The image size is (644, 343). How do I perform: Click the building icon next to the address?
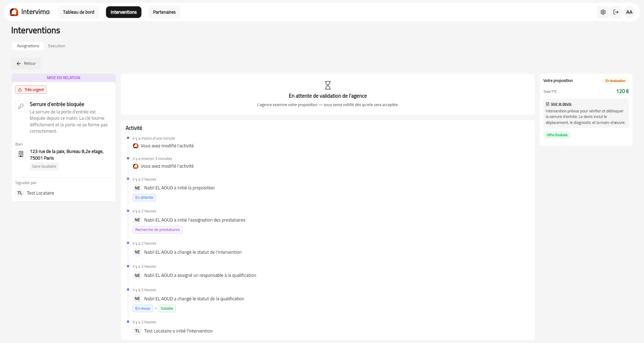[x=21, y=154]
